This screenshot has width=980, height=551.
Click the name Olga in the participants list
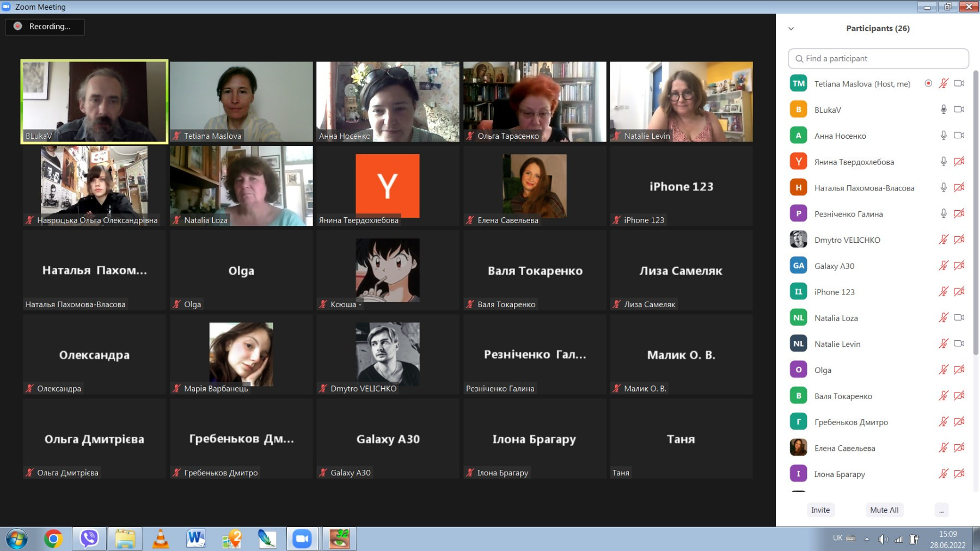tap(823, 370)
